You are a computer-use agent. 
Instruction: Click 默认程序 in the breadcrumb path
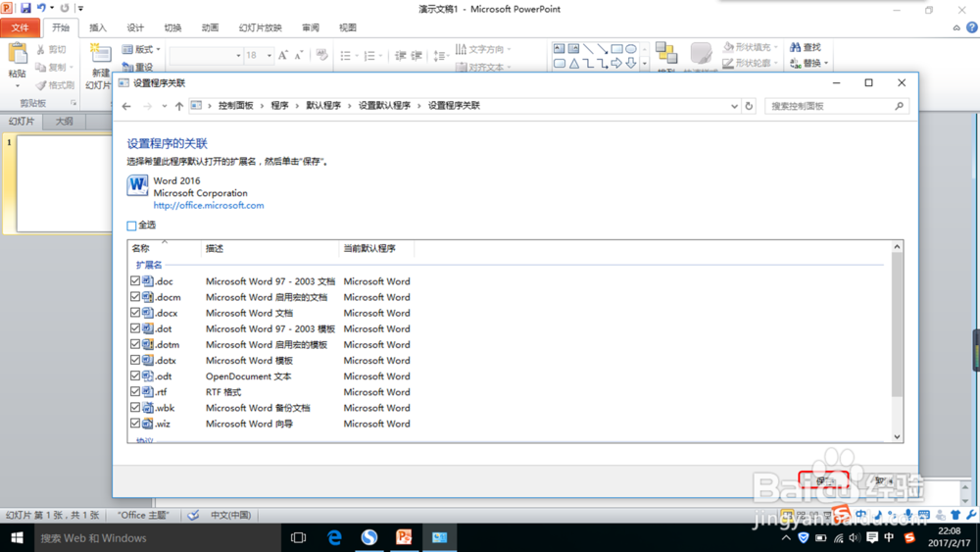click(x=323, y=106)
